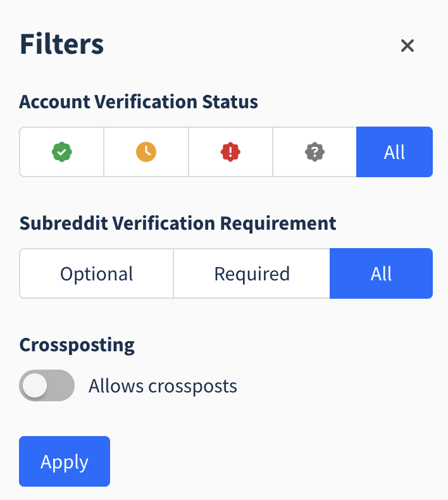
Task: Select Optional subreddit verification requirement
Action: [97, 273]
